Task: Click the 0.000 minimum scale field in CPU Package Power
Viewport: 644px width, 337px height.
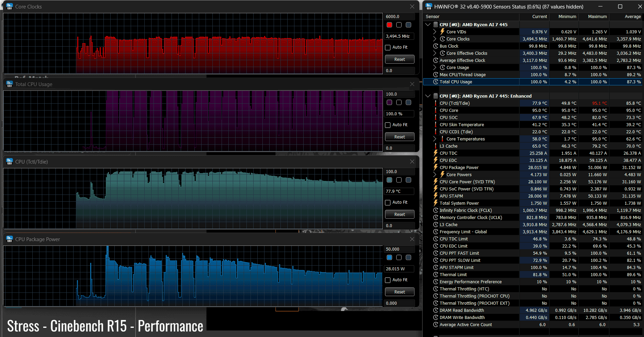Action: tap(400, 303)
